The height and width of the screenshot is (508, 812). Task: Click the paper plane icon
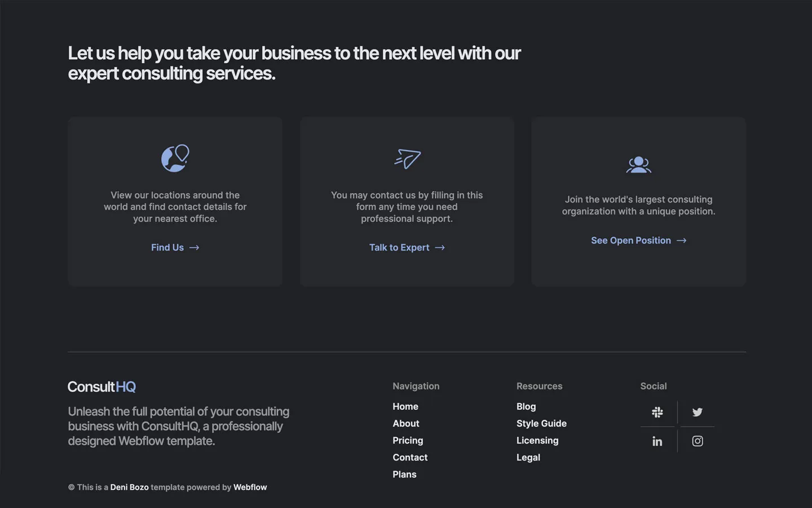point(408,159)
